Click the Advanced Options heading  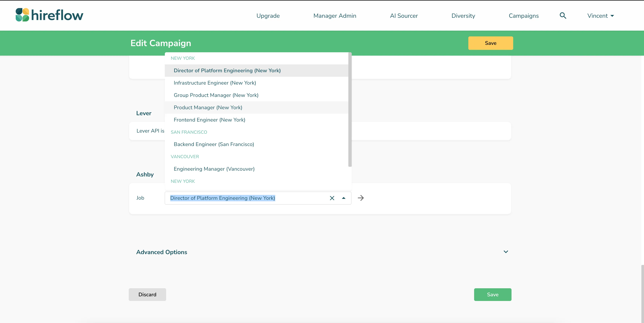coord(161,252)
